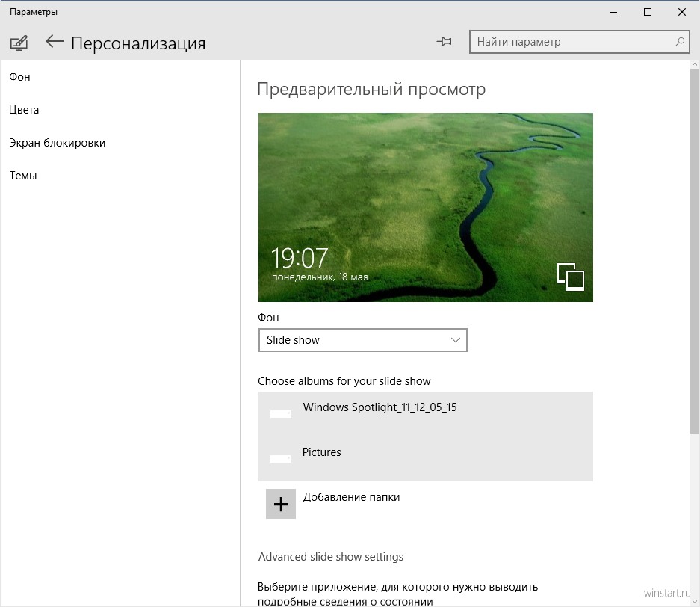The height and width of the screenshot is (607, 700).
Task: Click the magnifier icon in search box
Action: pos(680,42)
